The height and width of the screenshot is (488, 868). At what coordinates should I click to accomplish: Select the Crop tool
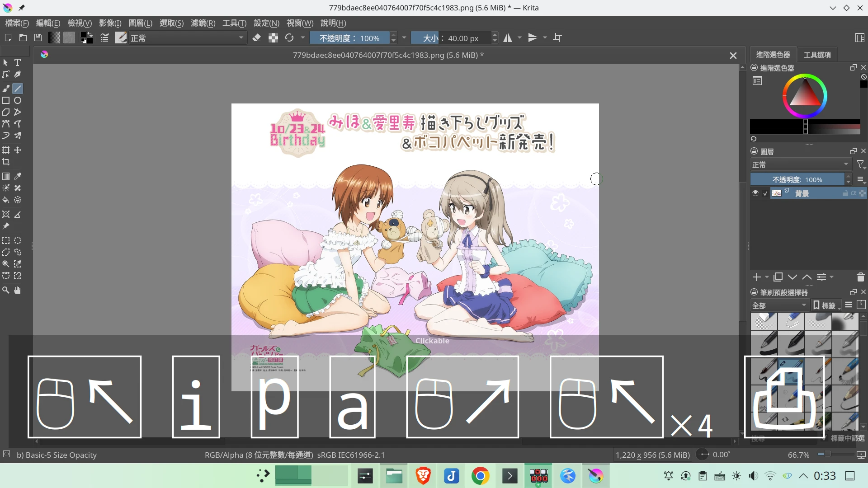(6, 162)
